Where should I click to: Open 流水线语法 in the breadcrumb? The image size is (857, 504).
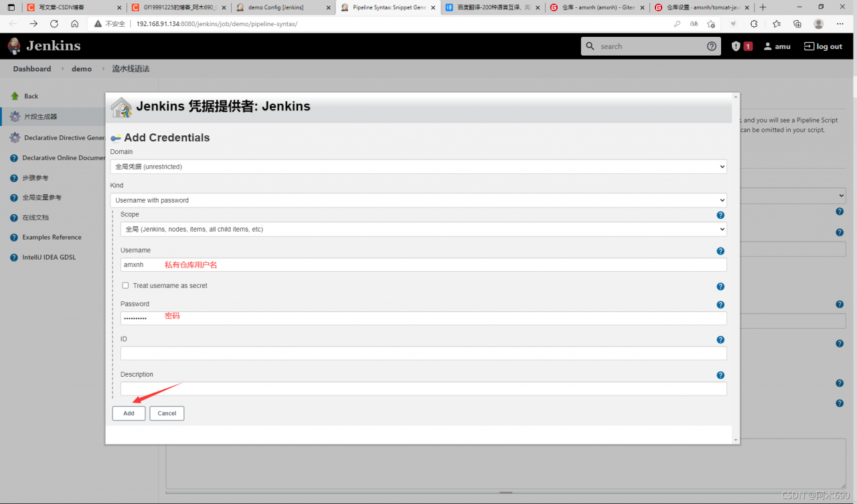pyautogui.click(x=131, y=69)
